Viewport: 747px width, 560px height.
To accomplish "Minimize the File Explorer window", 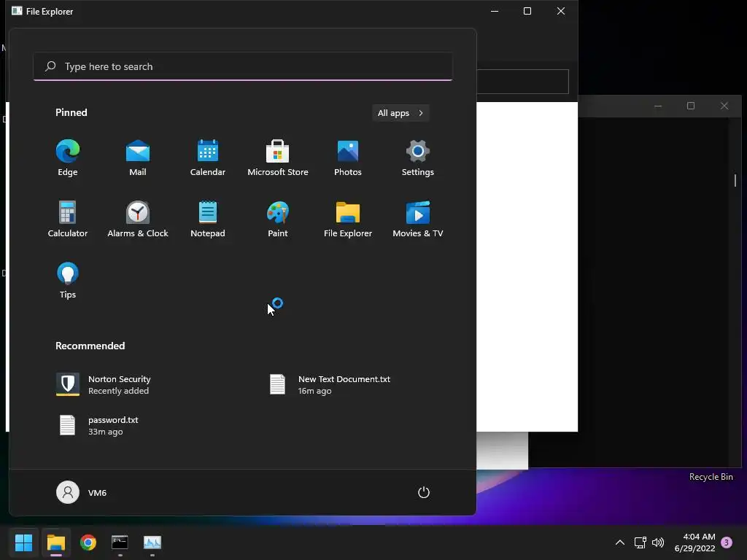I will pos(495,11).
